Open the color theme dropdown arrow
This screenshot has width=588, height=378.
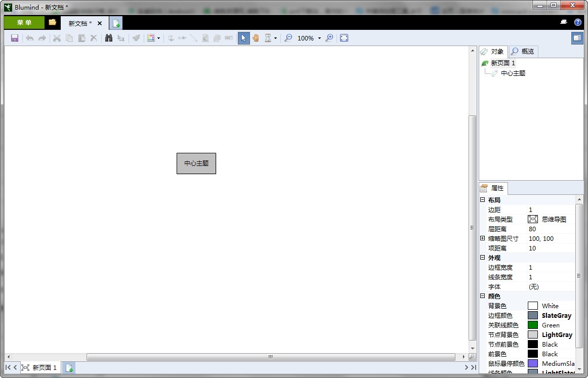[158, 38]
